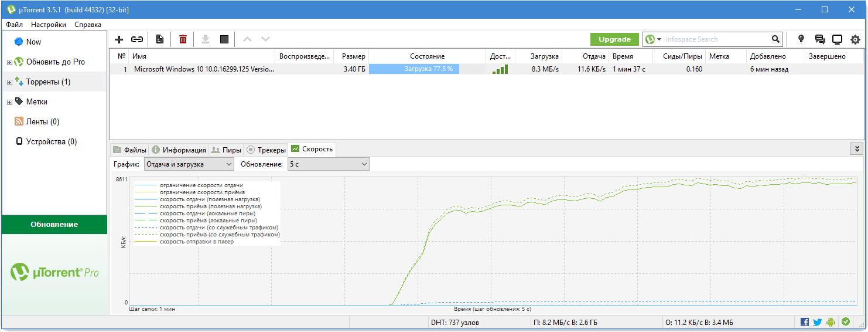
Task: Click the Infospace Search input field
Action: click(716, 39)
